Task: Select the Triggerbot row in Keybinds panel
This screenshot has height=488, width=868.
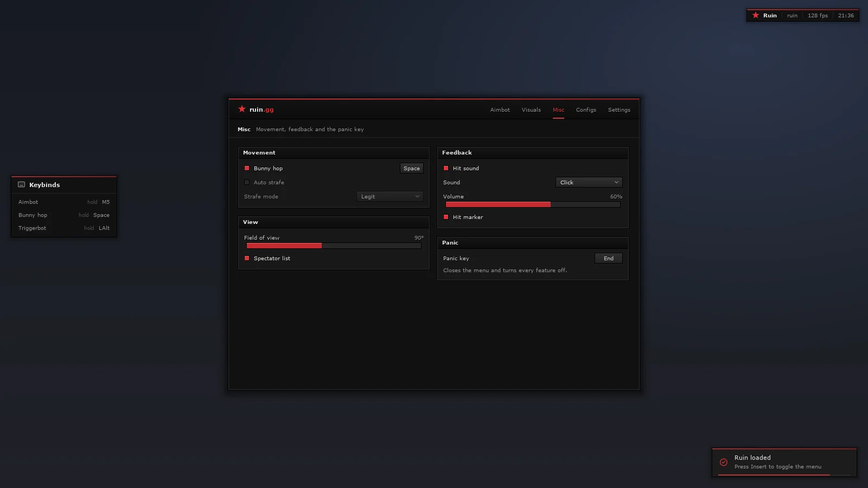Action: point(64,228)
